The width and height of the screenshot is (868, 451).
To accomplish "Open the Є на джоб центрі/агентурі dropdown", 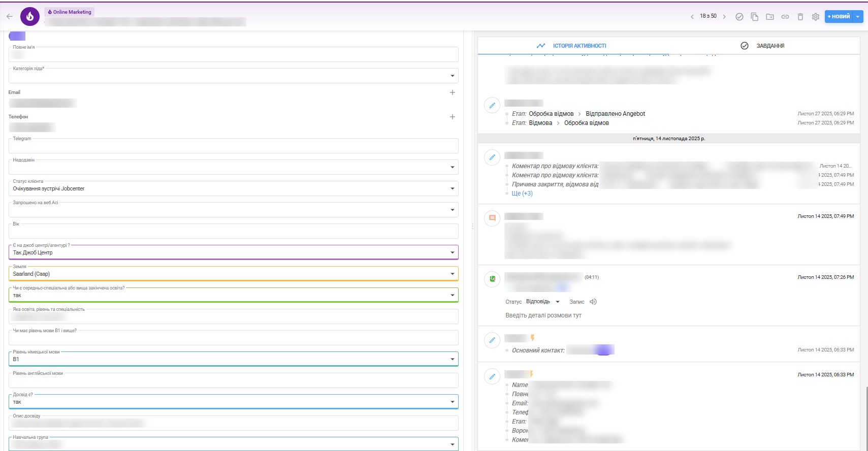I will [234, 252].
